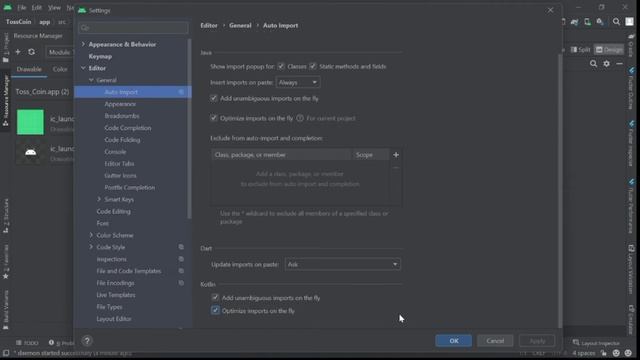The width and height of the screenshot is (640, 360).
Task: Click the Settings search field
Action: [x=133, y=28]
